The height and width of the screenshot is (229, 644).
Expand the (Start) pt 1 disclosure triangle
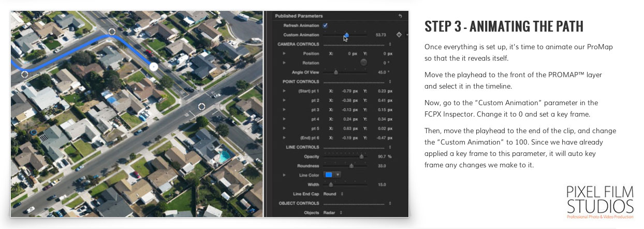click(x=284, y=91)
